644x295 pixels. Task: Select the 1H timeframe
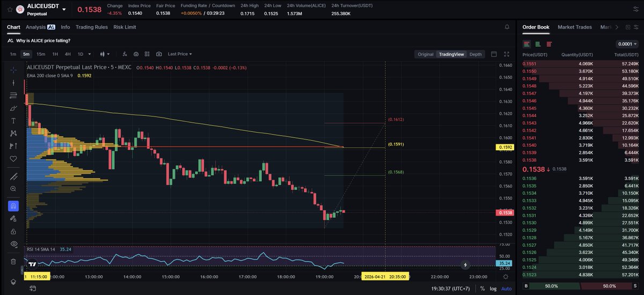[x=55, y=54]
